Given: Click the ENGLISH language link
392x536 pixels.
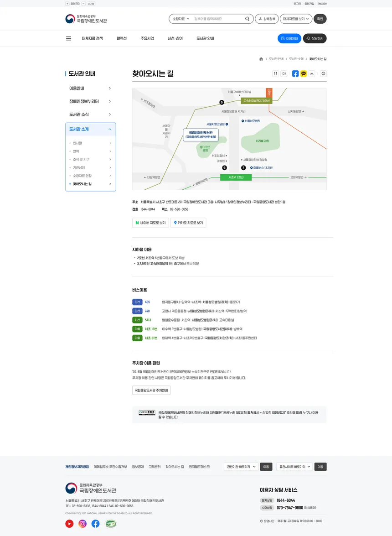Looking at the screenshot, I should (322, 4).
